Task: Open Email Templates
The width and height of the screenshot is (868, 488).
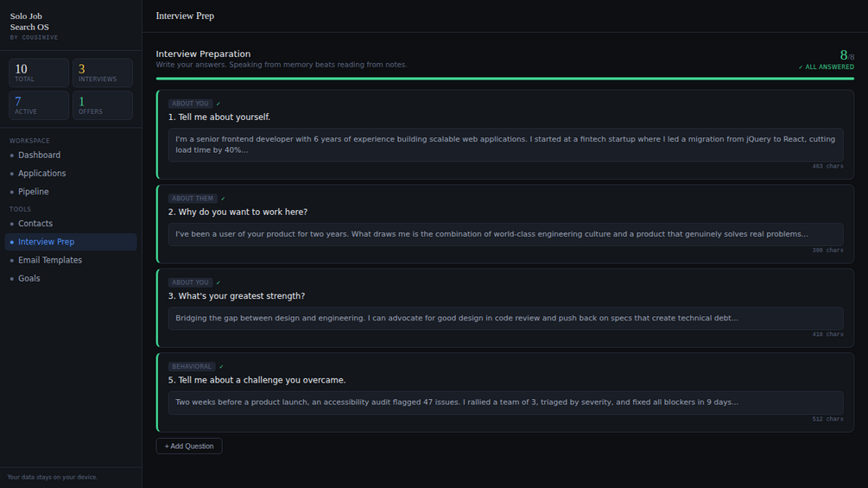Action: tap(50, 260)
